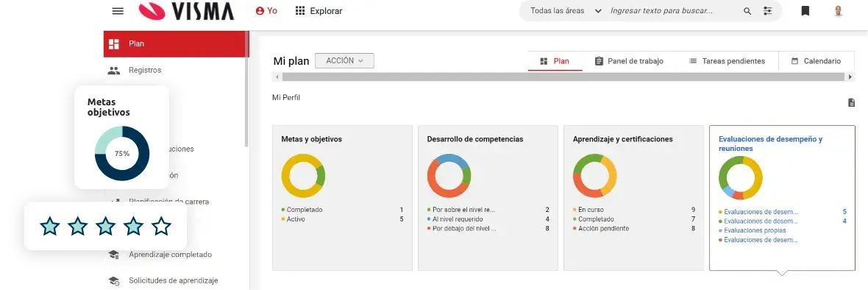
Task: Click the horizontal scrollbar left arrow
Action: (x=277, y=77)
